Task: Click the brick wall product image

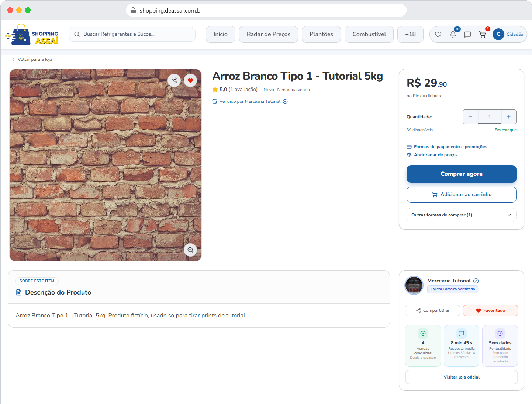Action: pyautogui.click(x=106, y=165)
